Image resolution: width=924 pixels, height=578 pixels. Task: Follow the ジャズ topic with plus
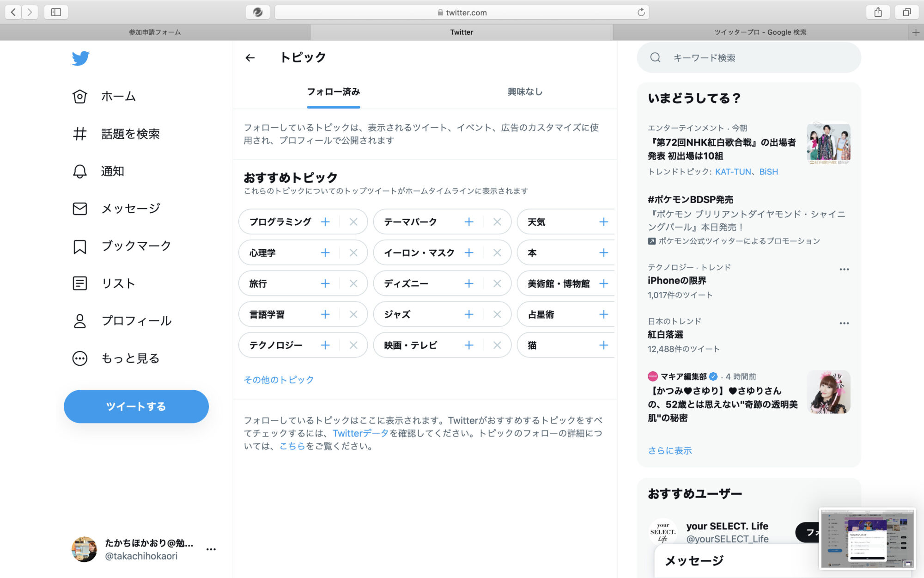469,314
